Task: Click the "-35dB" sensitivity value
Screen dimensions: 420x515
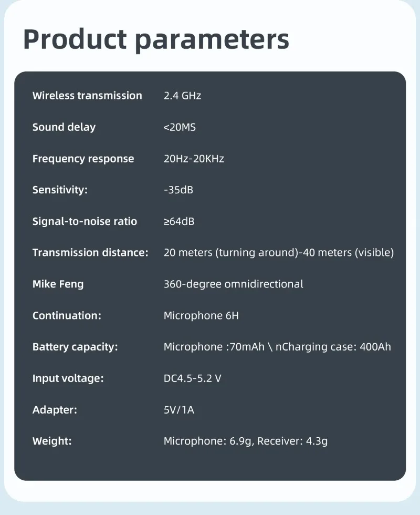Action: coord(178,190)
